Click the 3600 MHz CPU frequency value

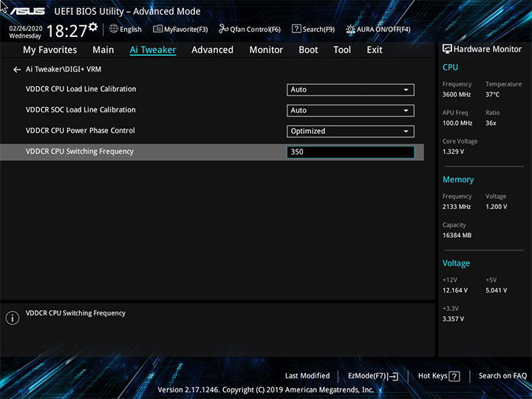coord(457,95)
